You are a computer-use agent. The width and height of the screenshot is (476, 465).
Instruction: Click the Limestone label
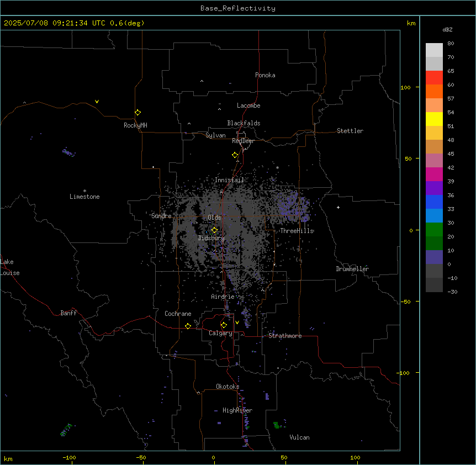84,197
